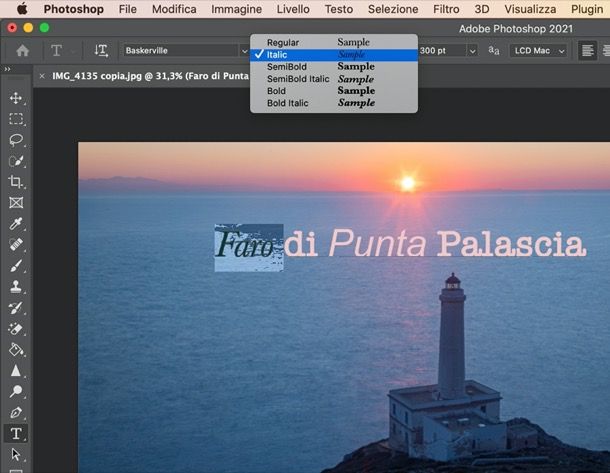Screen dimensions: 610x473
Task: Choose SemiBold font style
Action: tap(334, 67)
